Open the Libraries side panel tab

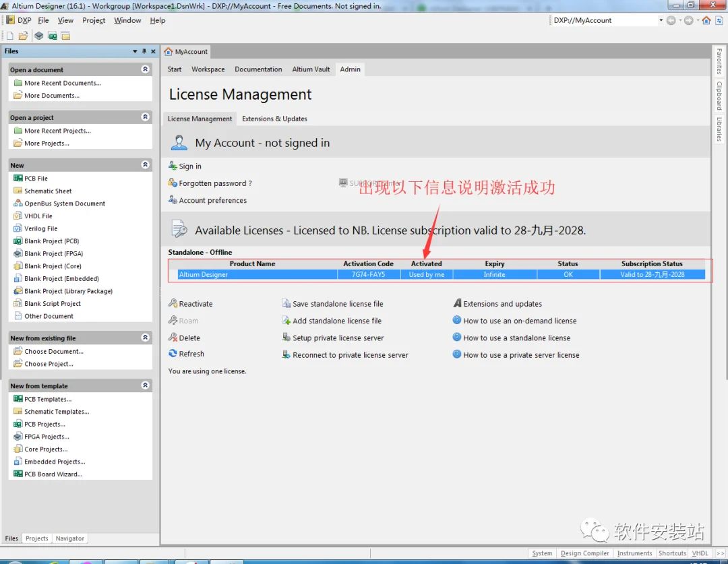(719, 129)
